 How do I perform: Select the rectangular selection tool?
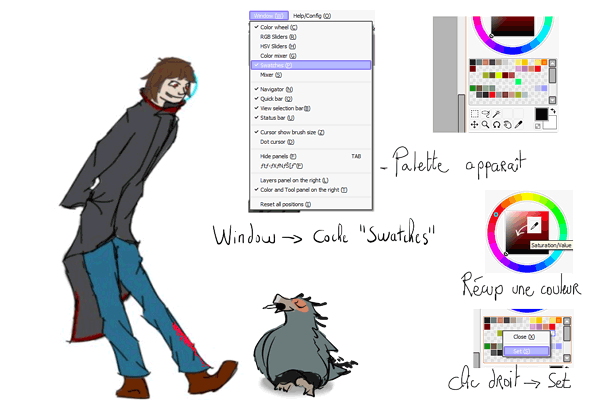(x=474, y=114)
